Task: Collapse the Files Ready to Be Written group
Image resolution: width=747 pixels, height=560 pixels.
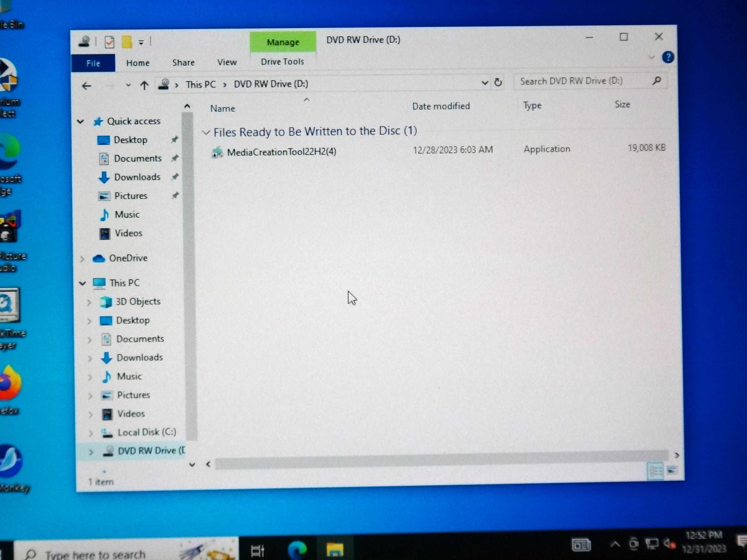Action: (206, 133)
